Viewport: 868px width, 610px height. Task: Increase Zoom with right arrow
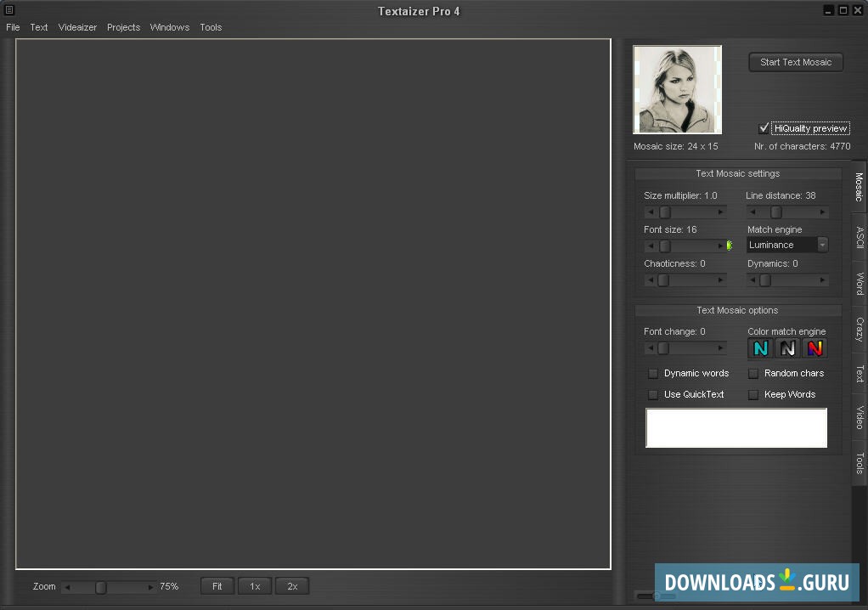(x=150, y=587)
